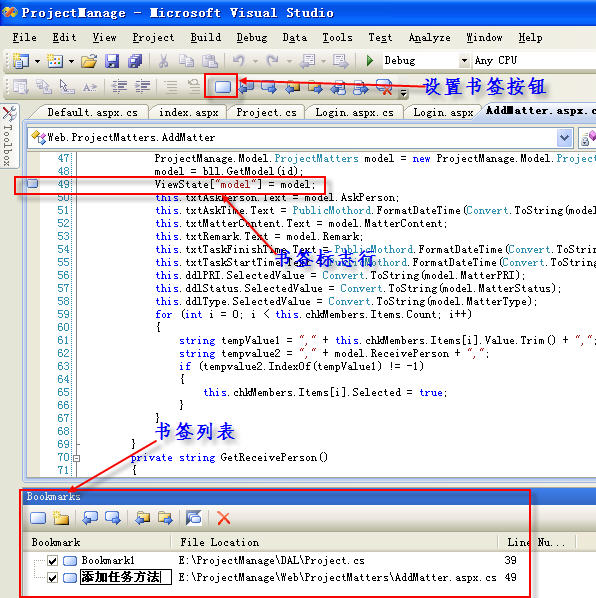Click previous bookmark icon in Bookmarks panel

(x=90, y=518)
